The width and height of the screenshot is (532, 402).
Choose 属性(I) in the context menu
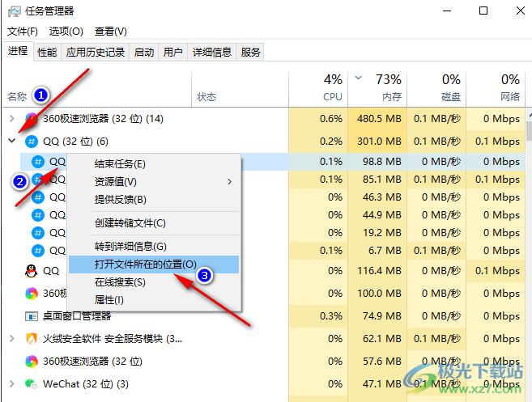pyautogui.click(x=154, y=300)
